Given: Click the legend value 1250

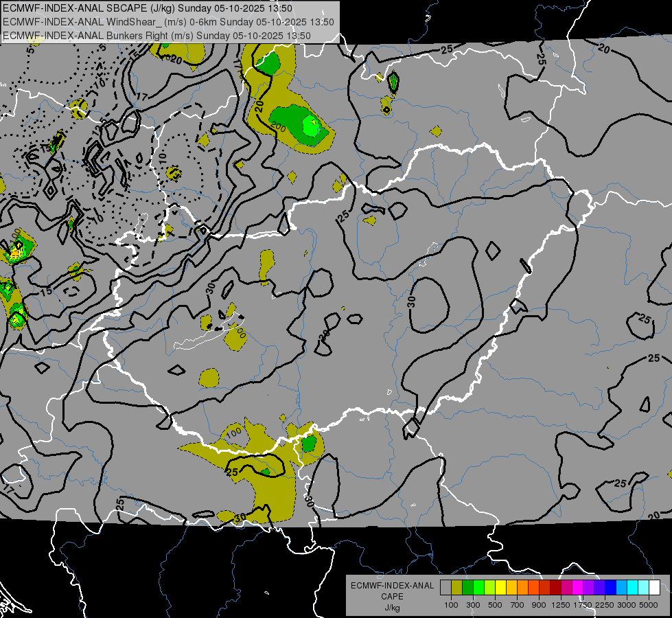Looking at the screenshot, I should (x=561, y=605).
